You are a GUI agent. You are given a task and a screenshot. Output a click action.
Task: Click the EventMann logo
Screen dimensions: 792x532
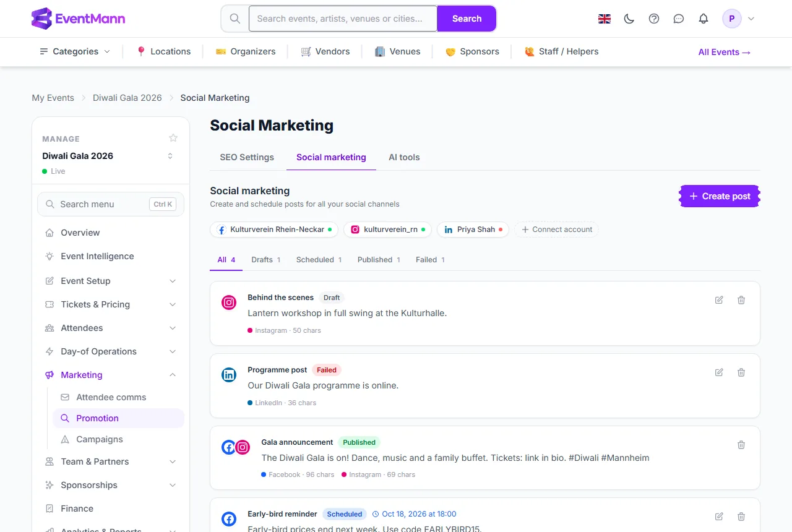coord(78,19)
